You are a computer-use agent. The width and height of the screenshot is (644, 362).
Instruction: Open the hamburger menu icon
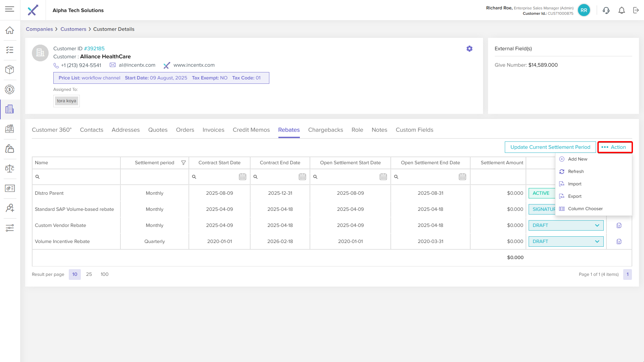(x=10, y=9)
